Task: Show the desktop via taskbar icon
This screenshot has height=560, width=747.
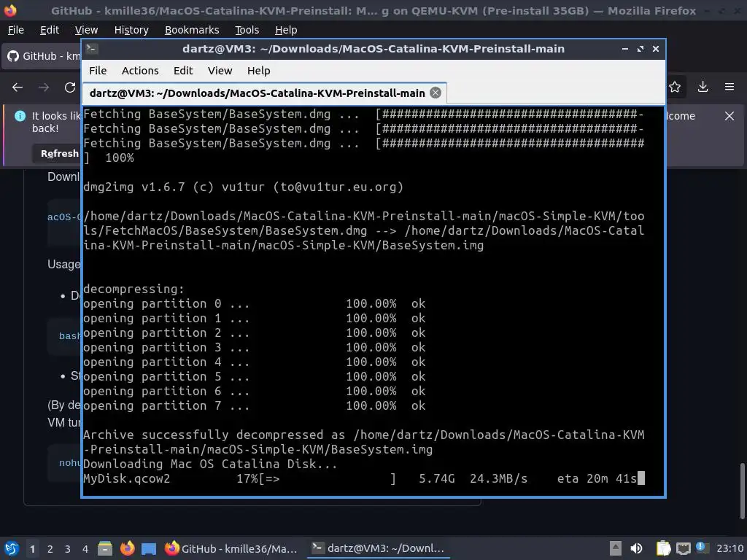Action: coord(149,549)
